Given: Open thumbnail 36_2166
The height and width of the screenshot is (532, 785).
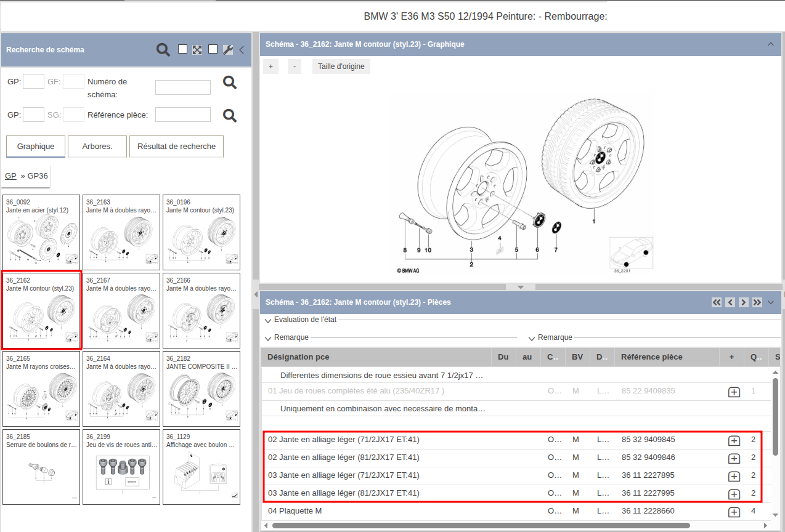Looking at the screenshot, I should tap(201, 311).
